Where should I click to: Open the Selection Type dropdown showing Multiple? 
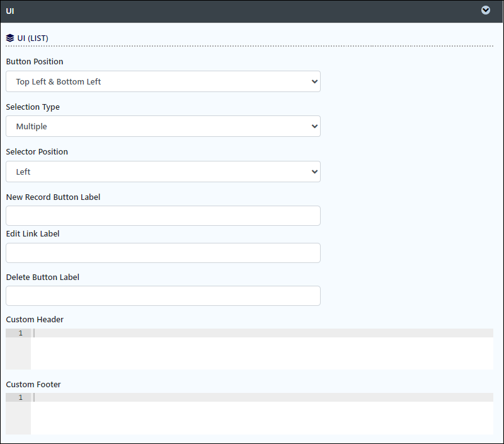pyautogui.click(x=163, y=126)
